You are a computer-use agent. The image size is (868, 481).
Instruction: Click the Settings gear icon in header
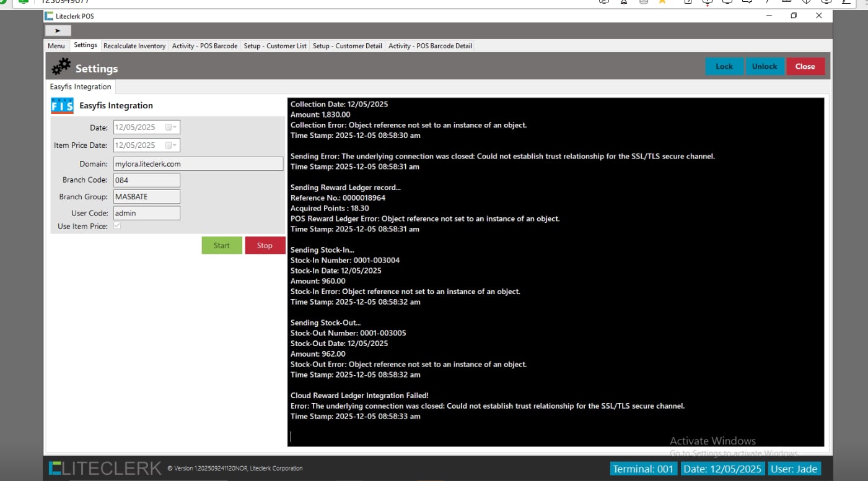pyautogui.click(x=61, y=67)
